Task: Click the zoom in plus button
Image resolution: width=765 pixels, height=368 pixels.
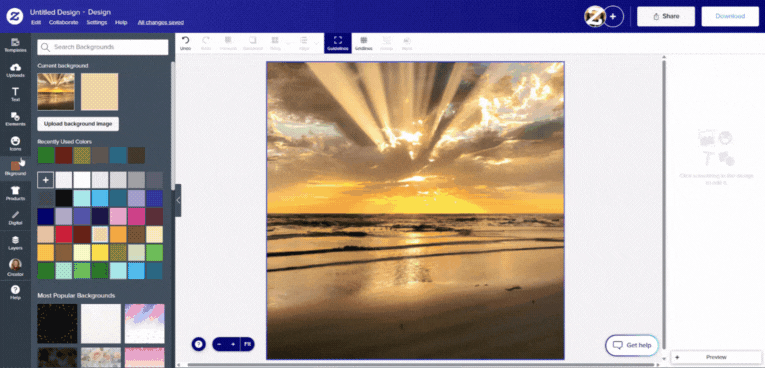Action: (x=233, y=344)
